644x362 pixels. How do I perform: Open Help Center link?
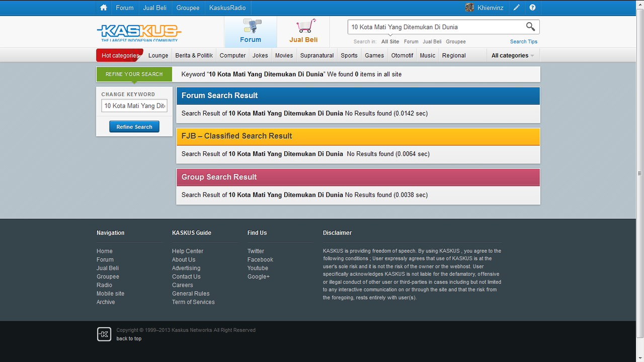point(188,251)
